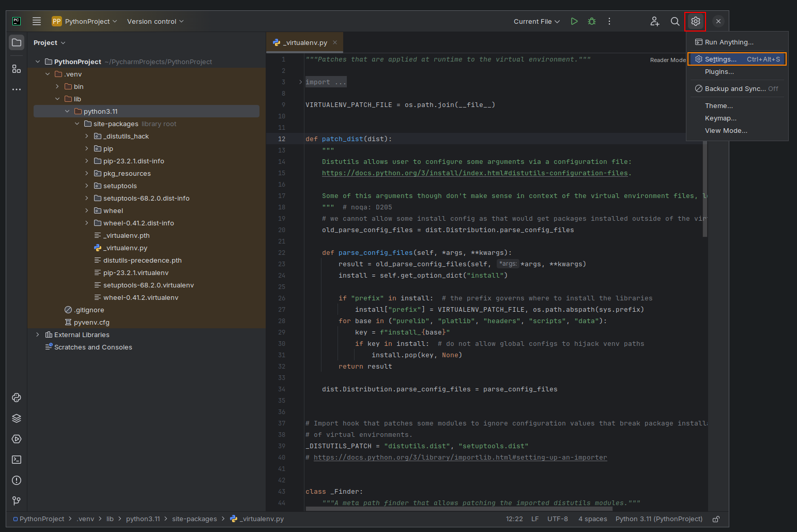
Task: Click the editor vertical scrollbar thumb
Action: tap(705, 189)
